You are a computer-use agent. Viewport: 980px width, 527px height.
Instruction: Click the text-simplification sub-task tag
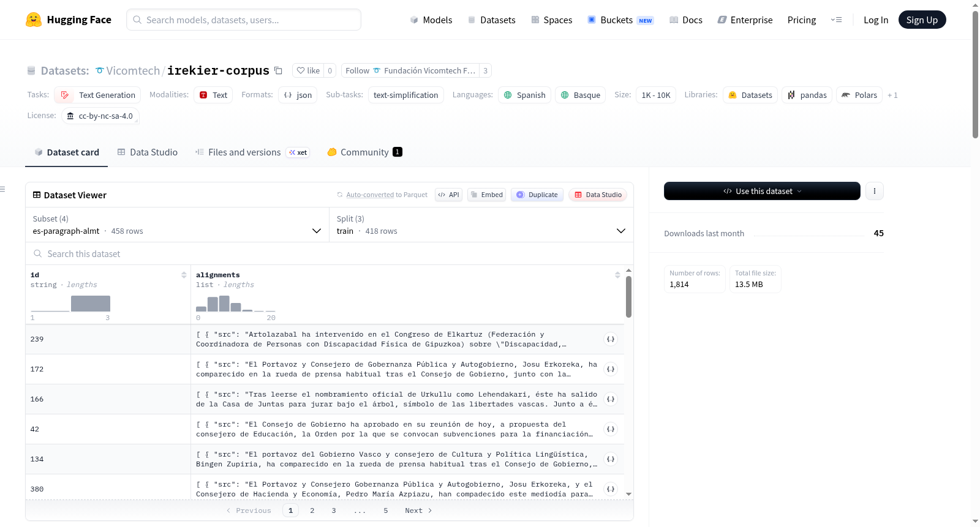point(406,95)
